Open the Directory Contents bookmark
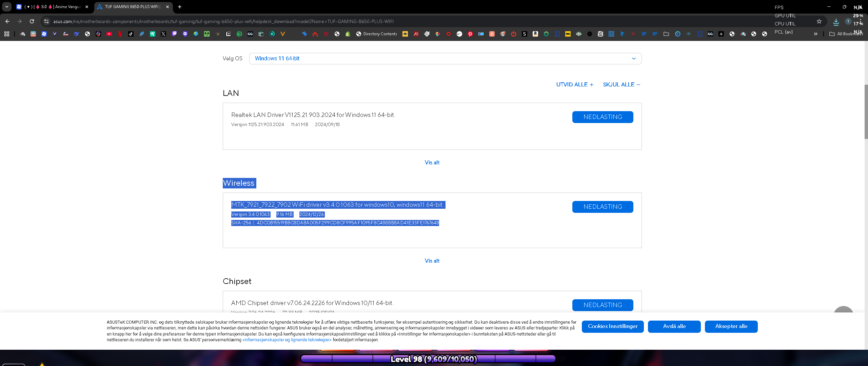868x366 pixels. coord(376,34)
